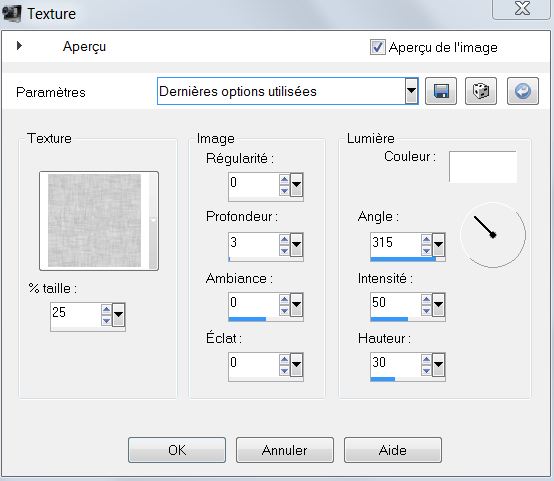This screenshot has width=554, height=481.
Task: Open the Ambiance value slider dropdown
Action: tap(296, 304)
